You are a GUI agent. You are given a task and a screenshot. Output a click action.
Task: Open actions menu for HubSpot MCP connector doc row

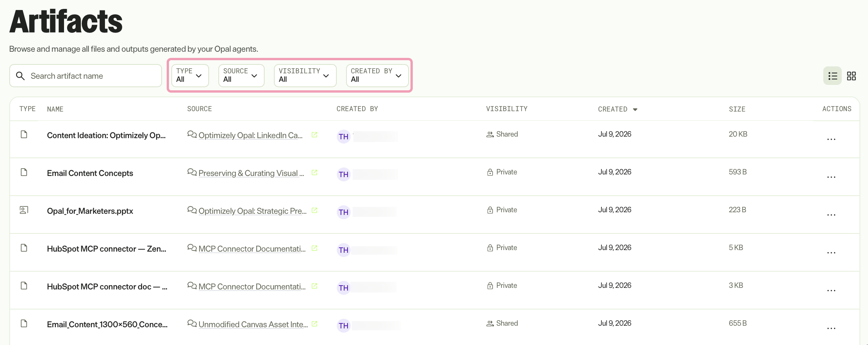831,291
